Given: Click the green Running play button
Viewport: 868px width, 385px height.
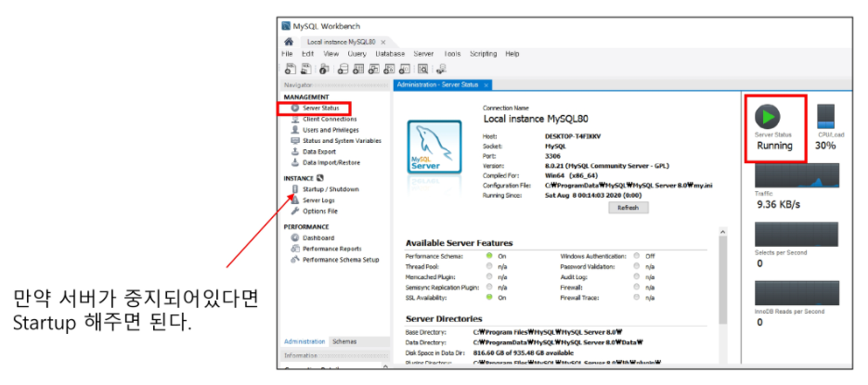Looking at the screenshot, I should tap(768, 116).
